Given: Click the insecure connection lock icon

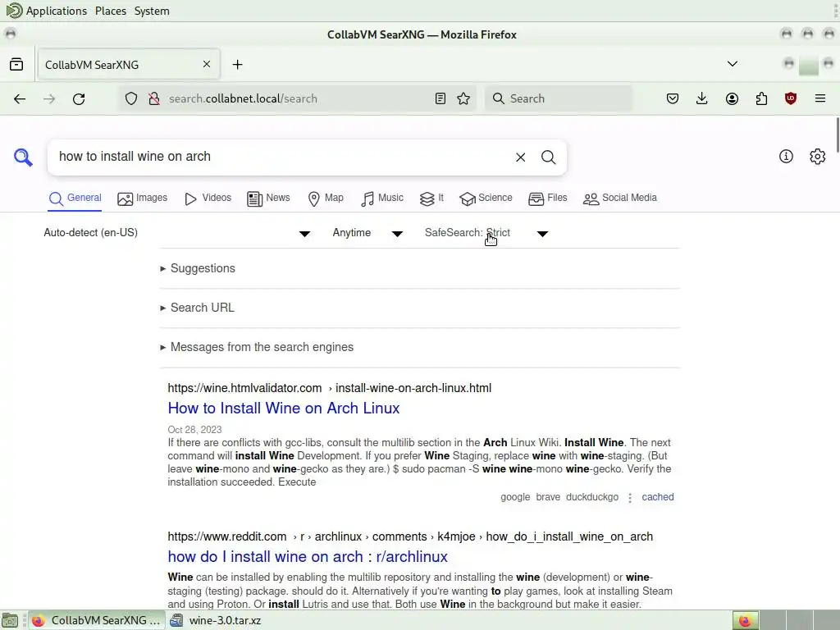Looking at the screenshot, I should pyautogui.click(x=154, y=98).
